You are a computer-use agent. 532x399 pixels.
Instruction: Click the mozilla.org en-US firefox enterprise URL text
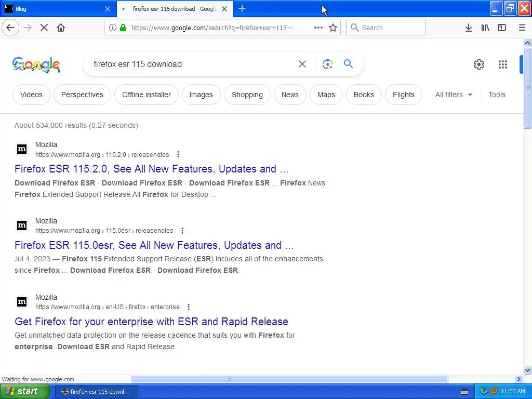click(108, 307)
